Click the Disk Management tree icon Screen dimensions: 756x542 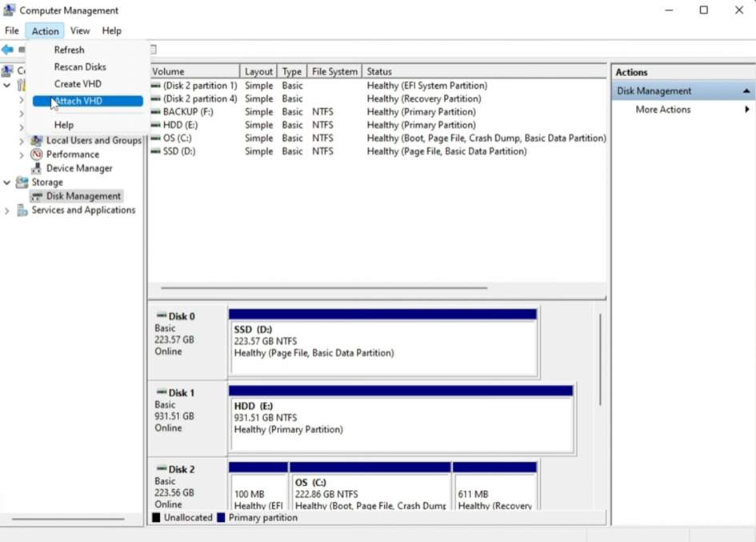(37, 196)
